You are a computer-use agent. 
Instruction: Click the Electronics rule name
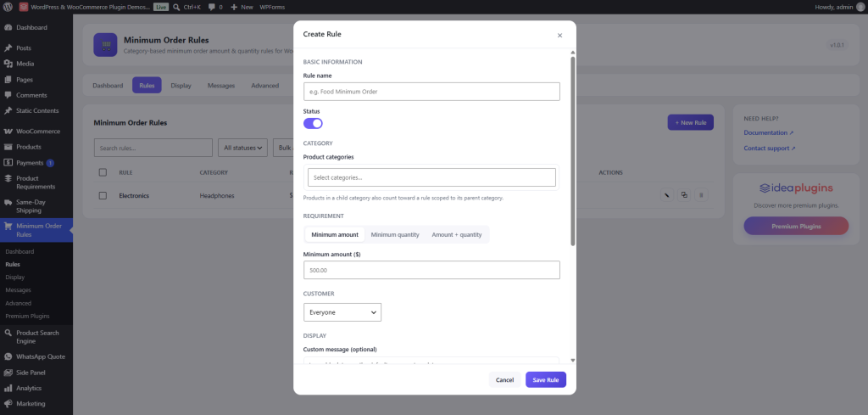point(134,195)
